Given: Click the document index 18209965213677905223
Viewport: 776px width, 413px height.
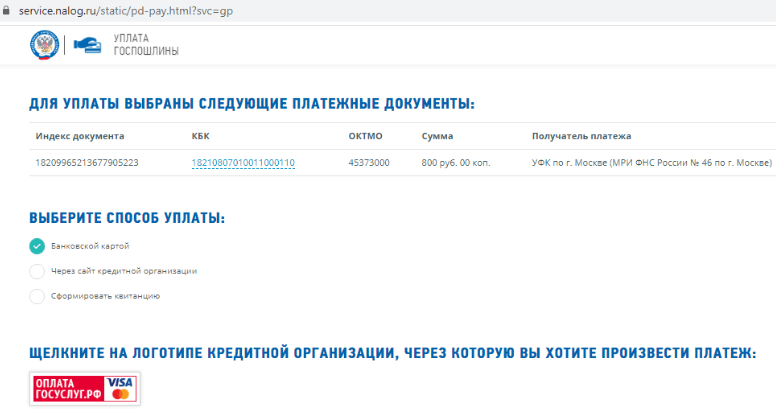Looking at the screenshot, I should 87,163.
